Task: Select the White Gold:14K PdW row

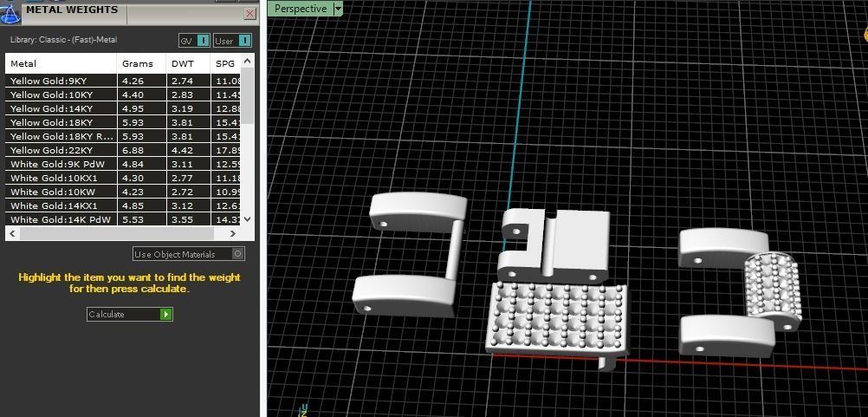Action: (123, 219)
